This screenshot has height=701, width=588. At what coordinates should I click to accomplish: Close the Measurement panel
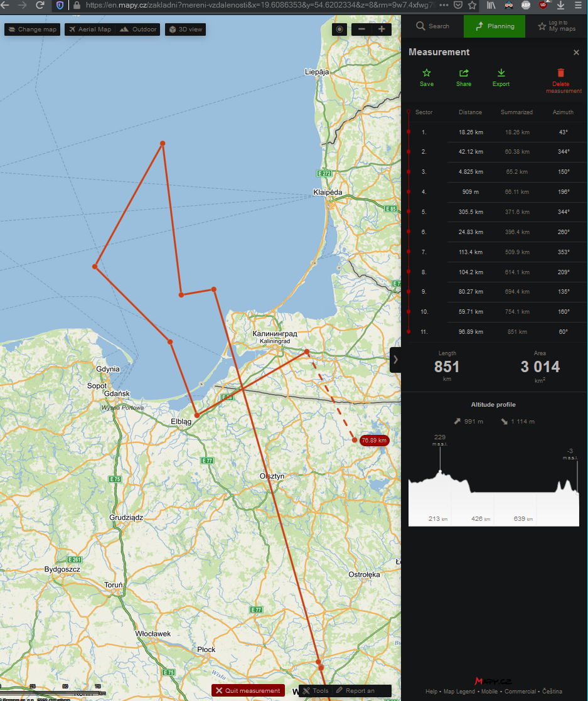576,53
